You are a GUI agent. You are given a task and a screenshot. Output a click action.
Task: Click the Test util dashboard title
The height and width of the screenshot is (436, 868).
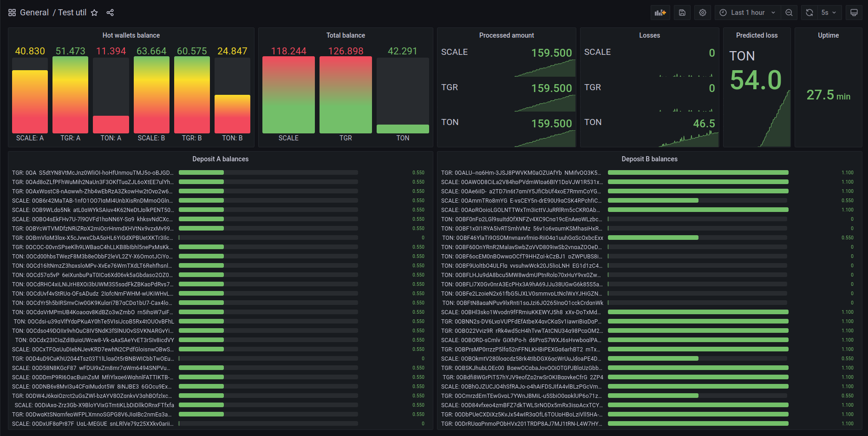tap(72, 13)
